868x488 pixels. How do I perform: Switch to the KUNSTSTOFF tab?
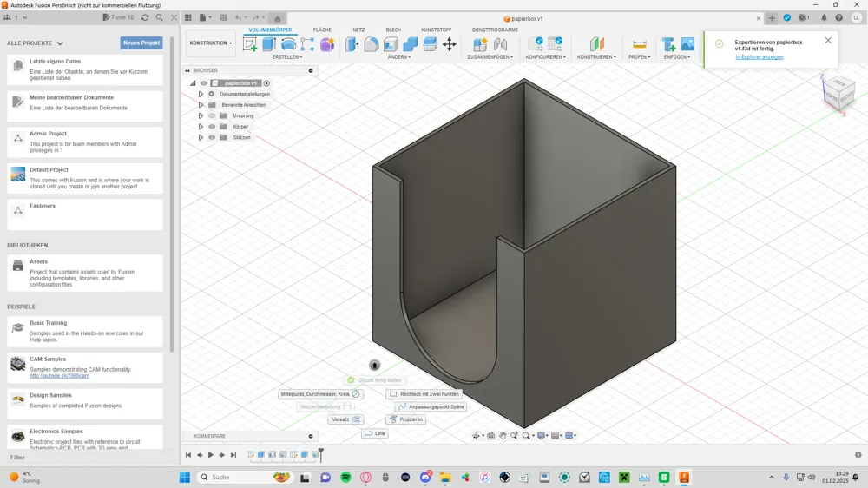pyautogui.click(x=437, y=30)
